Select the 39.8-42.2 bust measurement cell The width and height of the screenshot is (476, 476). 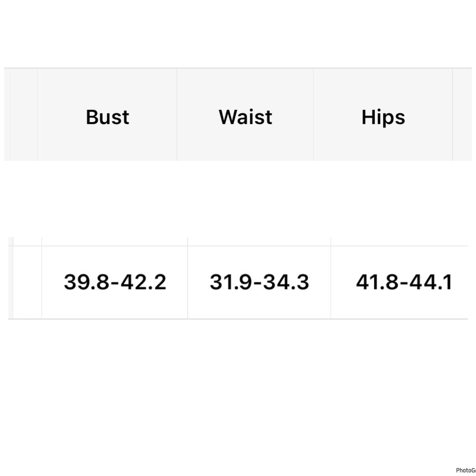[115, 282]
